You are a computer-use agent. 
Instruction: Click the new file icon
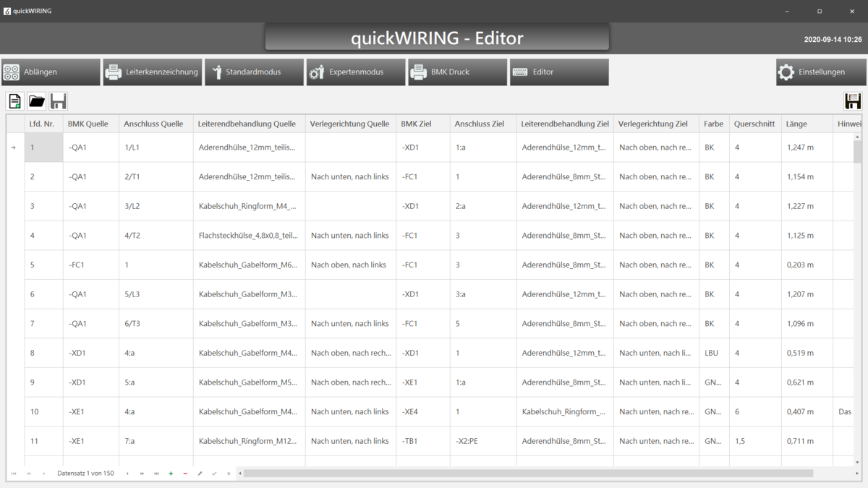(x=15, y=101)
